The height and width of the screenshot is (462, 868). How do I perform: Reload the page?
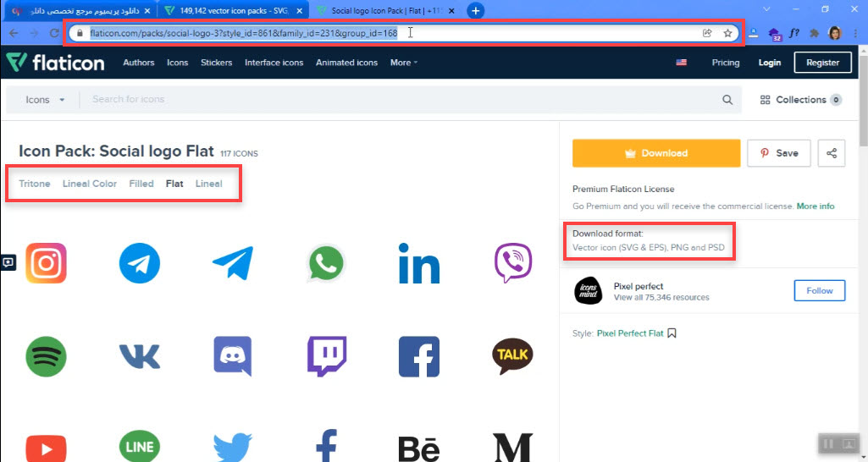53,33
